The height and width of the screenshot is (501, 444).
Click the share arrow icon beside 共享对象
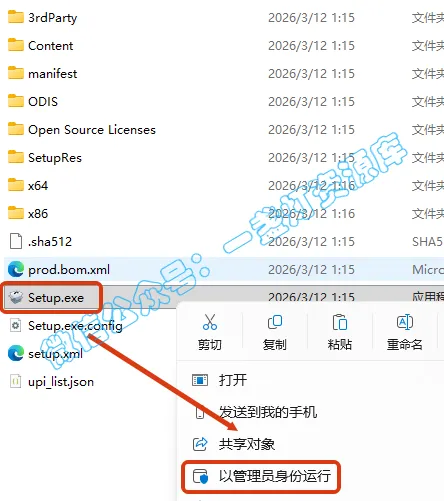tap(200, 444)
